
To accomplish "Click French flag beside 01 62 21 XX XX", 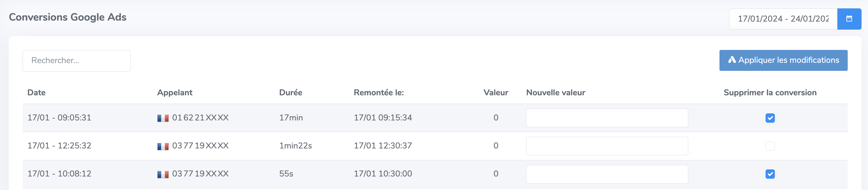I will 163,118.
